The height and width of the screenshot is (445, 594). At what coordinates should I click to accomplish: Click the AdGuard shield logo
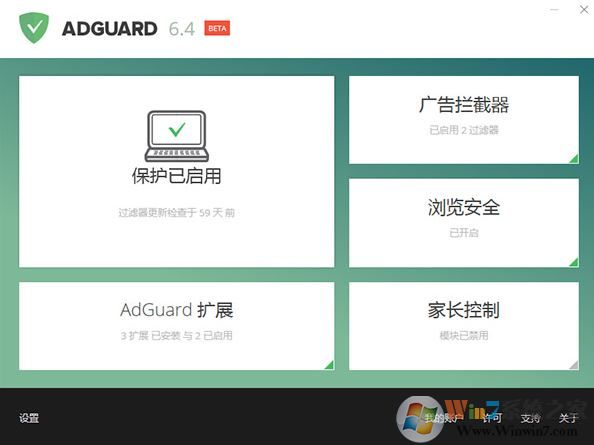click(x=34, y=28)
